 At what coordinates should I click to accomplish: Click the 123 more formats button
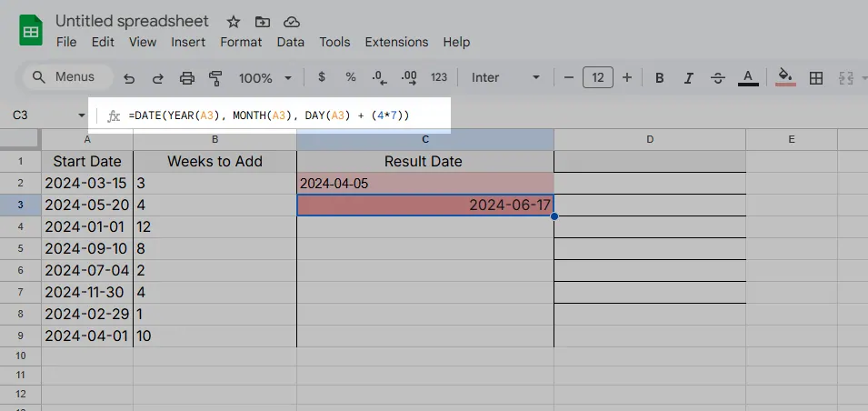point(439,78)
